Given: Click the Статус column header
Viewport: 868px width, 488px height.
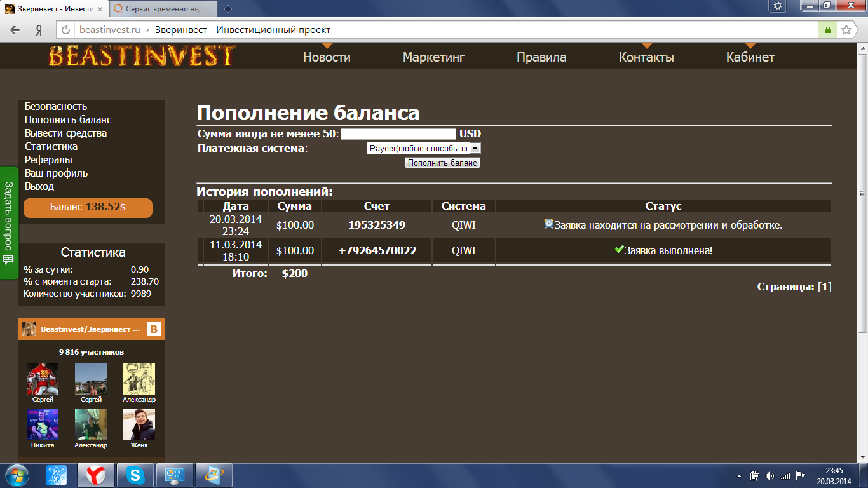Looking at the screenshot, I should pos(663,207).
